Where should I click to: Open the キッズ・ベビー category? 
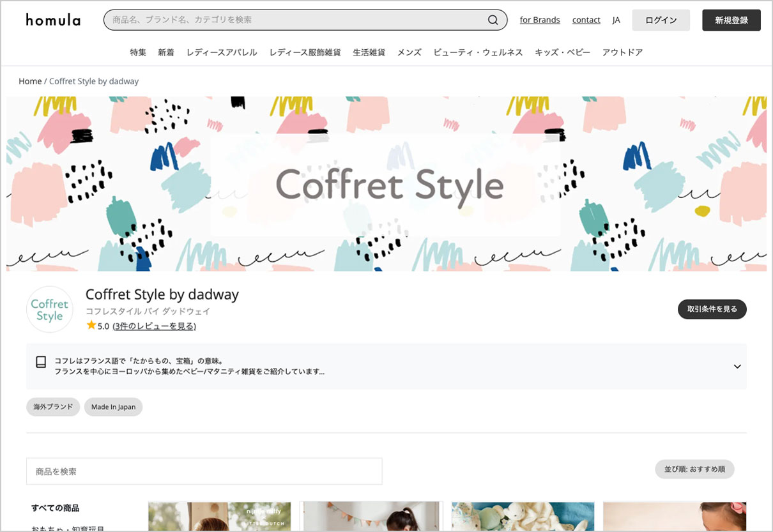click(x=562, y=52)
